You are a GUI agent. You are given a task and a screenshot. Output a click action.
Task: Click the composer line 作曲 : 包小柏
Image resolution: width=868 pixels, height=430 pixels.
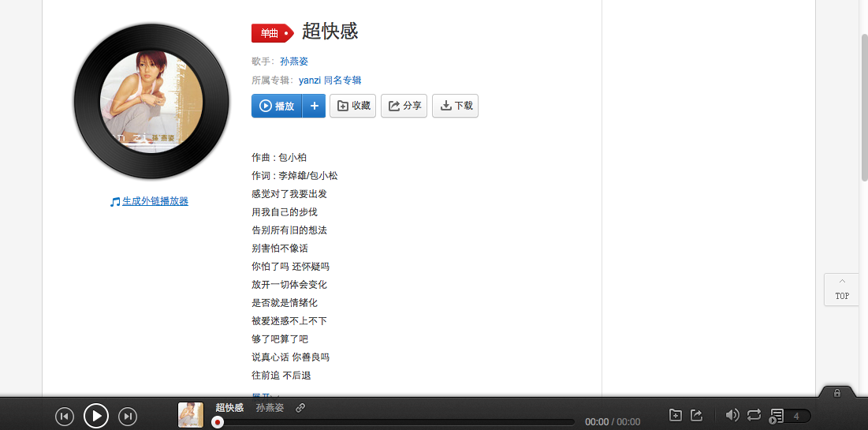[279, 157]
